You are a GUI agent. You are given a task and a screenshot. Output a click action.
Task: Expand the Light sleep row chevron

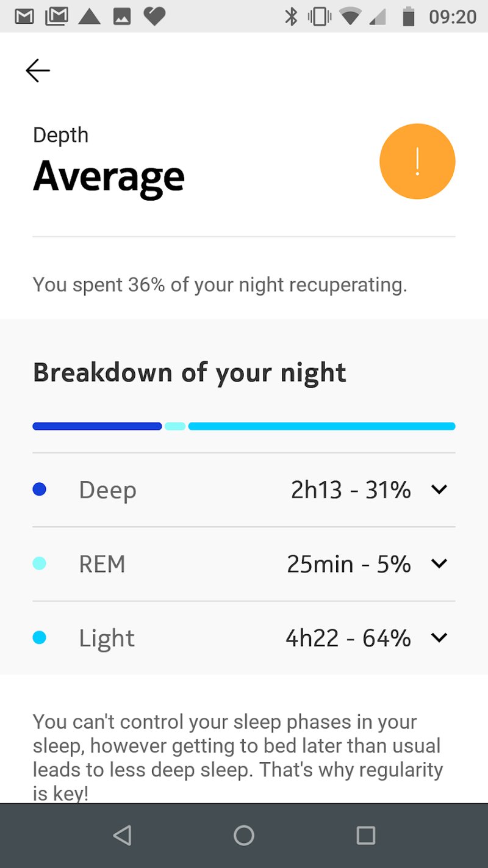click(439, 638)
